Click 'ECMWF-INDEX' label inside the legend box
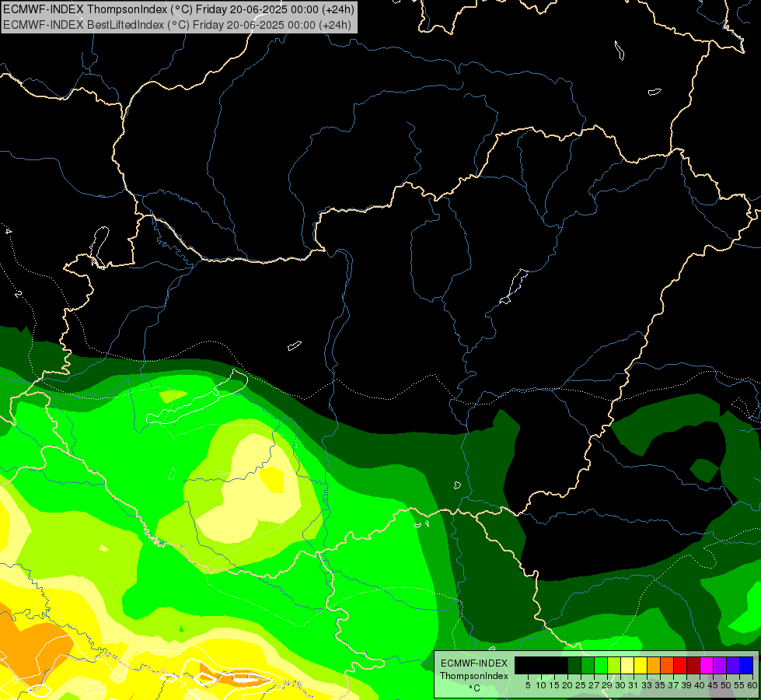Image resolution: width=761 pixels, height=700 pixels. (474, 663)
